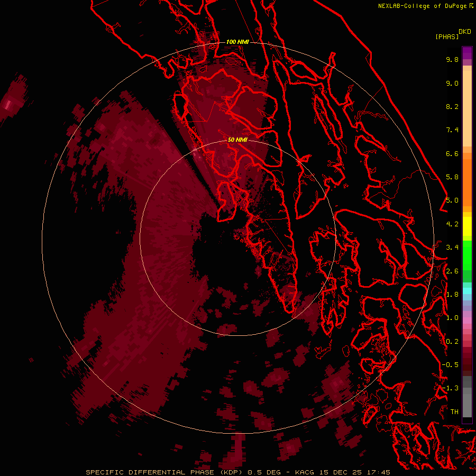Viewport: 476px width, 476px height.
Task: Click the 0.5 DEG elevation text
Action: tap(266, 472)
